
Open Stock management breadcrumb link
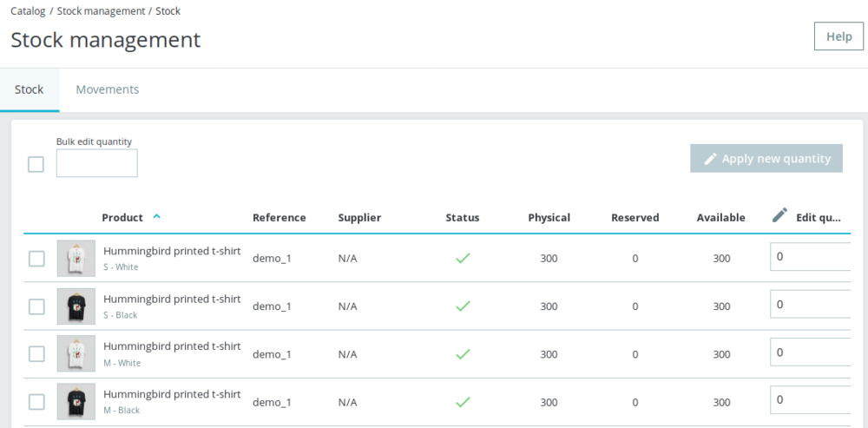[101, 11]
